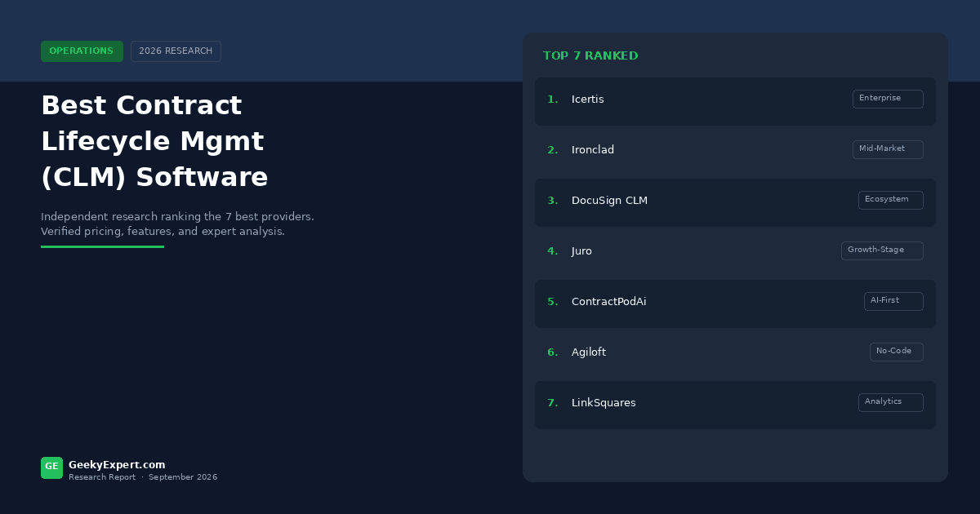
Task: Click the No-Code tag
Action: click(x=897, y=352)
